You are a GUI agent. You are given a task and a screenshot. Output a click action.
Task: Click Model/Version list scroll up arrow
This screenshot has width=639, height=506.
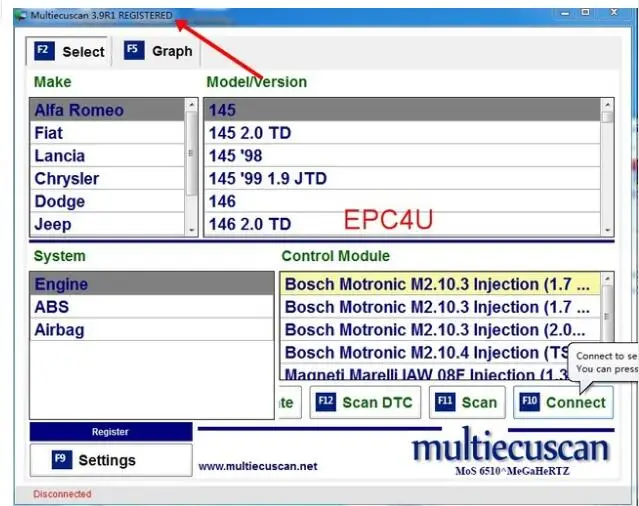tap(607, 105)
